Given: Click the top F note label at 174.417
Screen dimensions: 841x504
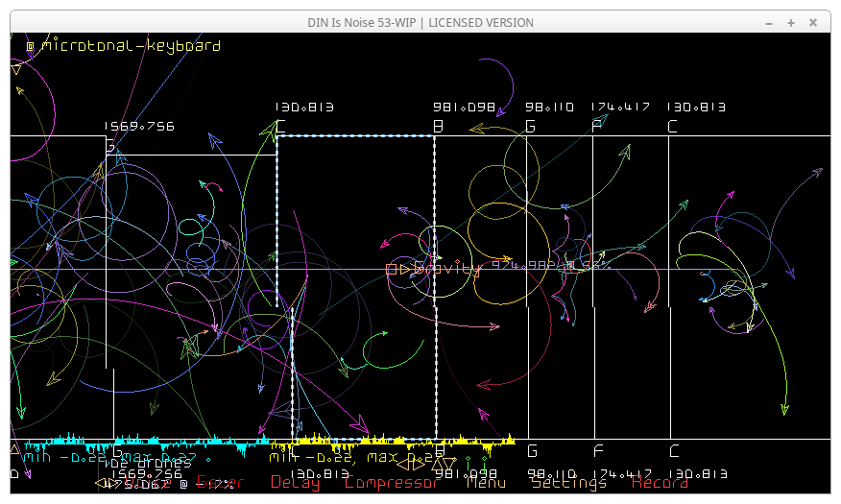Looking at the screenshot, I should [x=597, y=126].
